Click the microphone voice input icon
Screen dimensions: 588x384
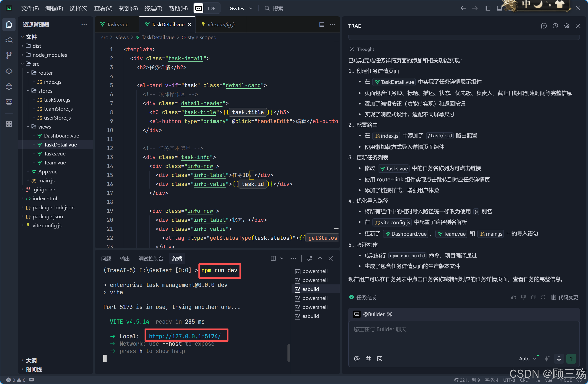point(559,358)
